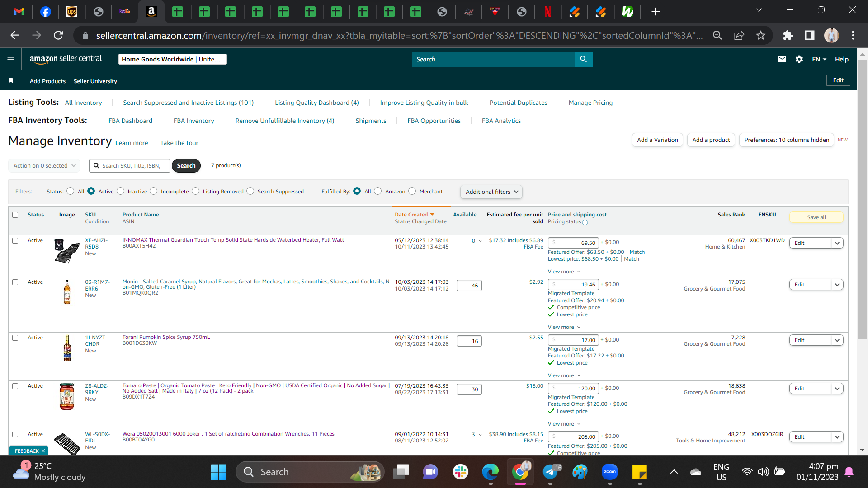Open Sticky Notes from the taskbar
The width and height of the screenshot is (868, 488).
coord(640,472)
